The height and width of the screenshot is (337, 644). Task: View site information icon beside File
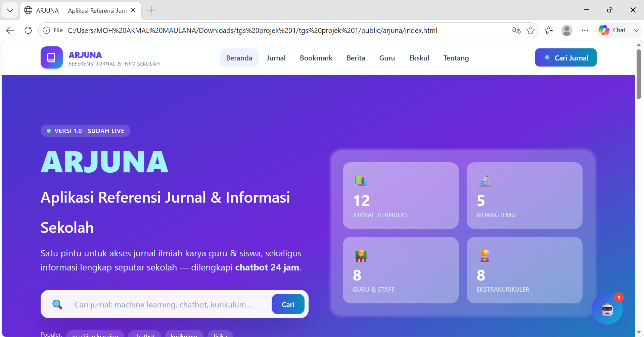pos(46,30)
